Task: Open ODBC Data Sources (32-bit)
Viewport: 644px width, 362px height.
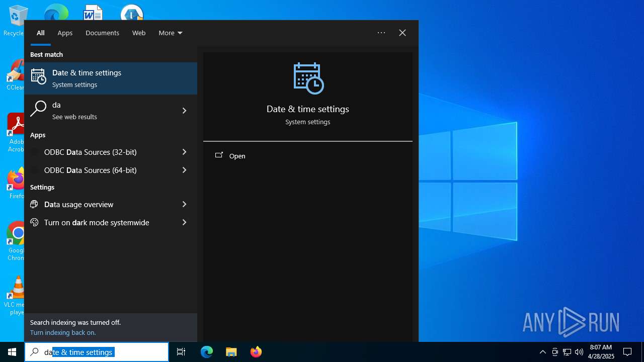Action: point(111,152)
